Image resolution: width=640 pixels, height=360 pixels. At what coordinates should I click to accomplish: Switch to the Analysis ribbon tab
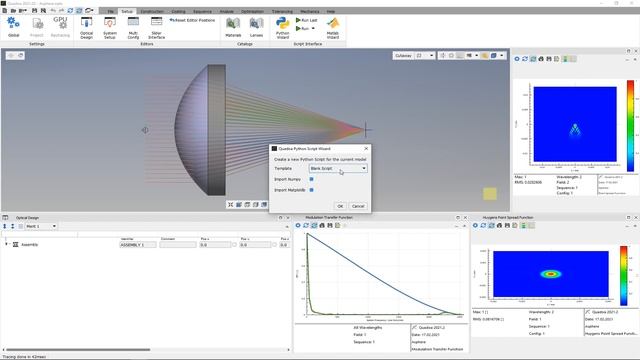(227, 11)
